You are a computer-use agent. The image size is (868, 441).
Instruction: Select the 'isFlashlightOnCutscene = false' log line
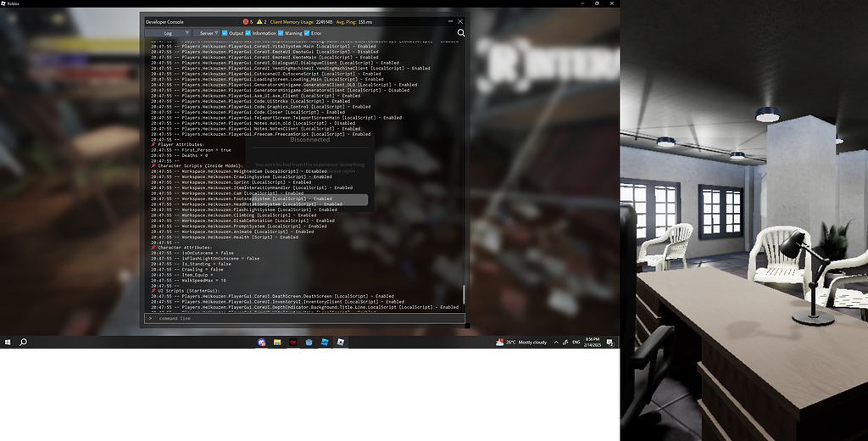pyautogui.click(x=205, y=259)
